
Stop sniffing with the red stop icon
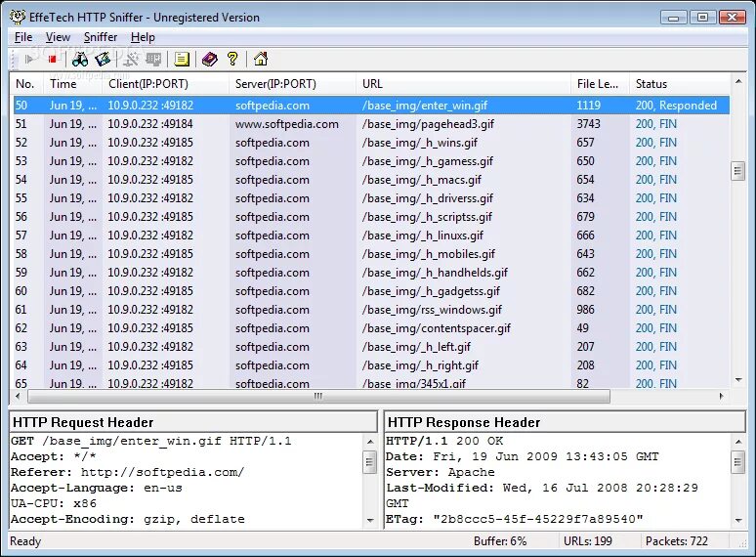click(52, 60)
